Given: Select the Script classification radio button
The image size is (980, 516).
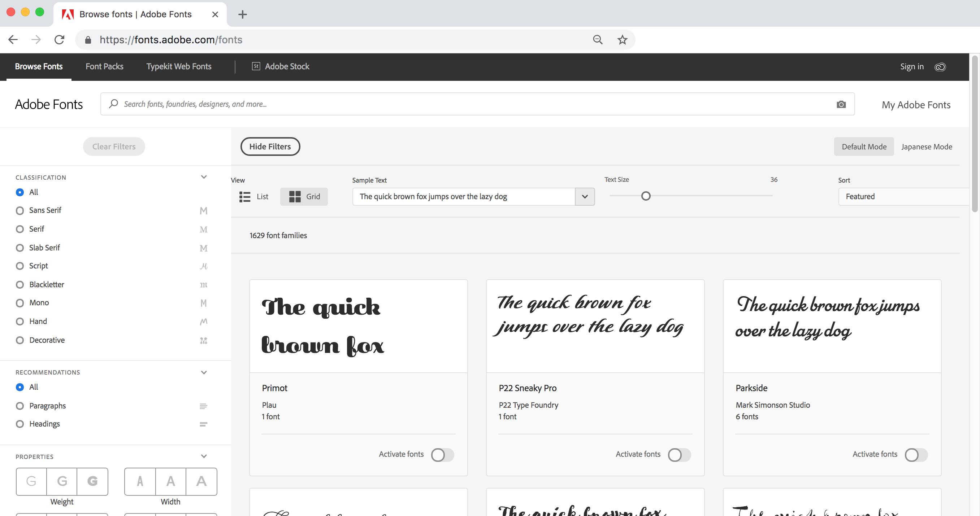Looking at the screenshot, I should 20,266.
